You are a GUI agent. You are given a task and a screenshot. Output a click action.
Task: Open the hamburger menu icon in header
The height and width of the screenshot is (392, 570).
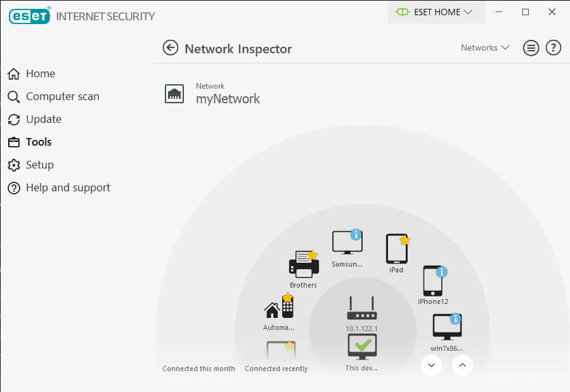(x=531, y=48)
